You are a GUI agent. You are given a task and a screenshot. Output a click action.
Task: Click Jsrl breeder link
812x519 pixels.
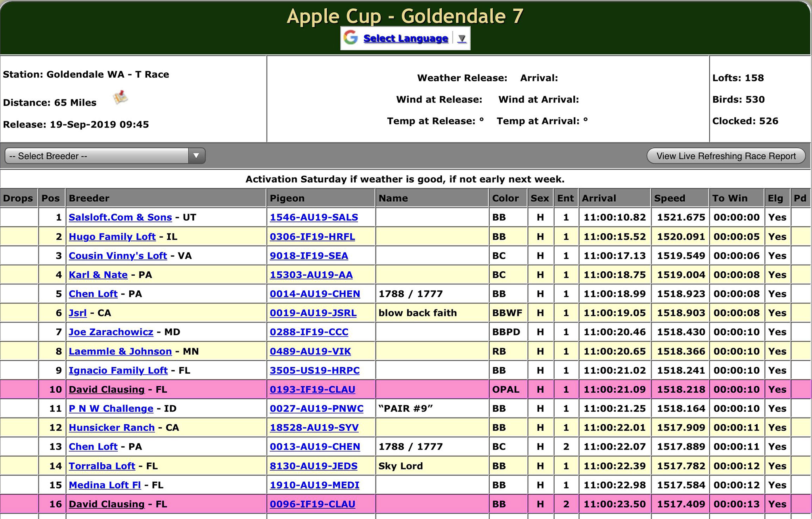tap(78, 313)
